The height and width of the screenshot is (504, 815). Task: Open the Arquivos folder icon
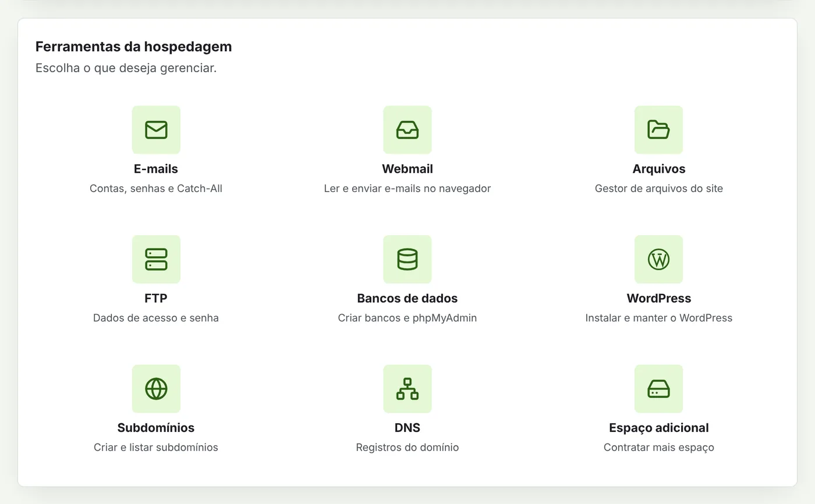click(x=658, y=130)
